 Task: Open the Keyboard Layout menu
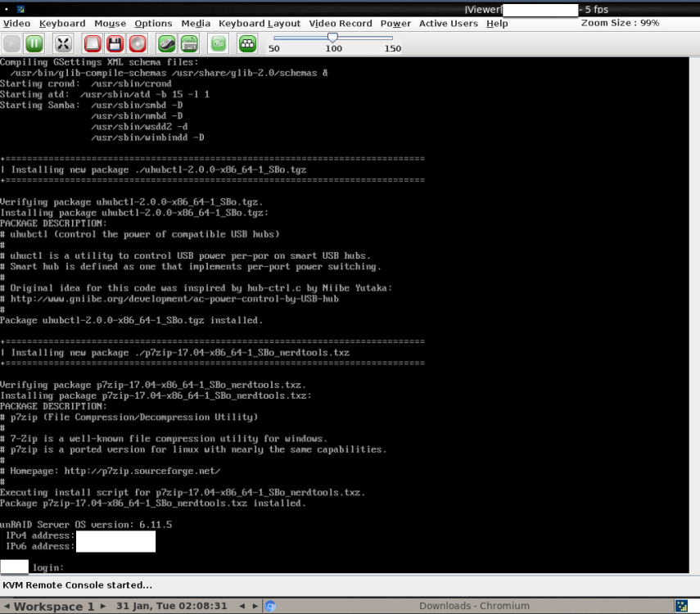tap(260, 24)
